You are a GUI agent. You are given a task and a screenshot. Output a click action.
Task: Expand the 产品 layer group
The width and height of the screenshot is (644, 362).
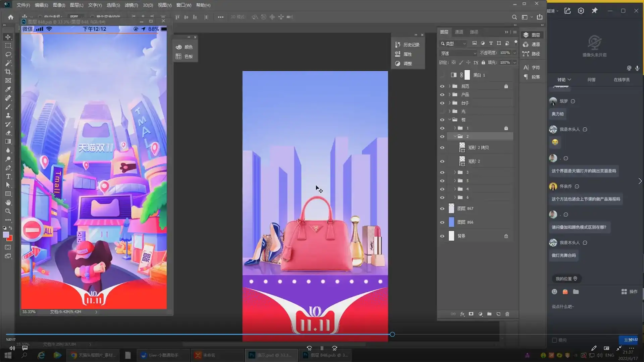click(449, 95)
